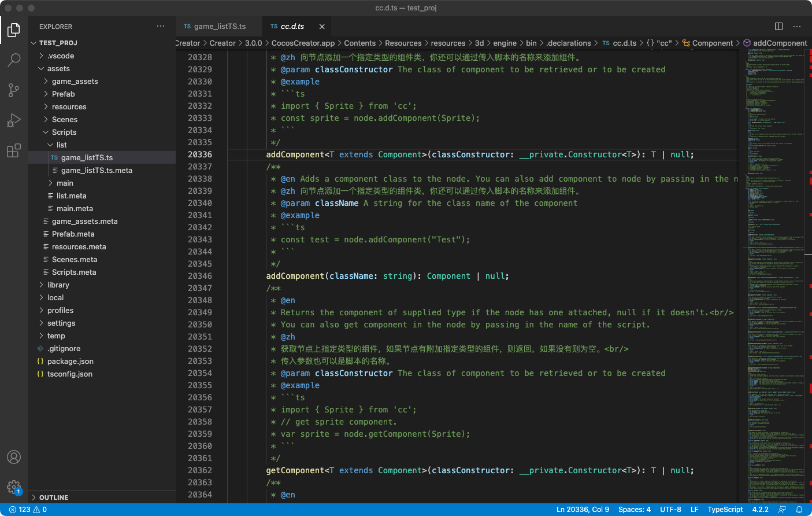The height and width of the screenshot is (516, 812).
Task: Open the Search view in activity bar
Action: coord(14,60)
